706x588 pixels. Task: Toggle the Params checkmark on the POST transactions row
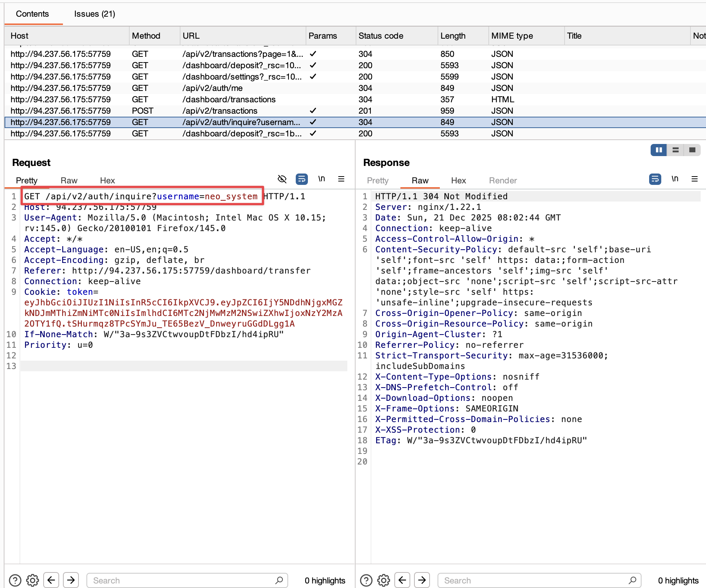[313, 111]
